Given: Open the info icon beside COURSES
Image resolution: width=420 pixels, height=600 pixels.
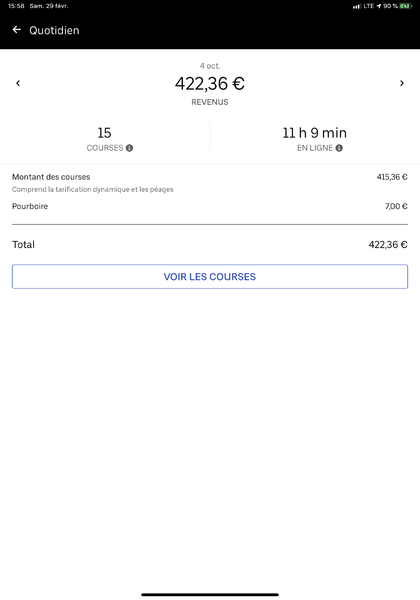Looking at the screenshot, I should 129,148.
